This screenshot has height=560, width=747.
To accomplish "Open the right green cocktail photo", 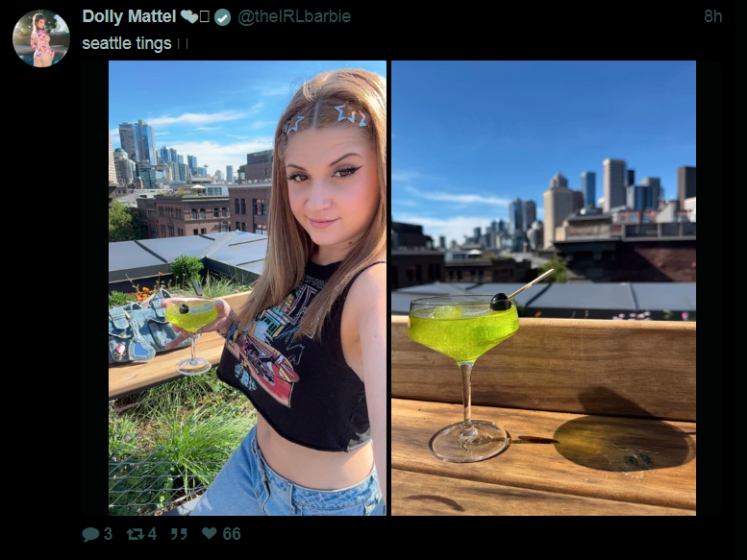I will pos(543,288).
